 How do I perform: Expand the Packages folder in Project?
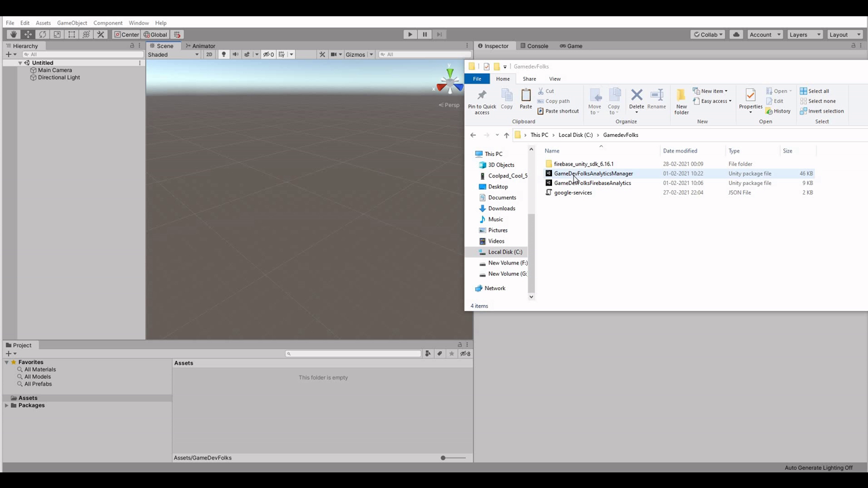pyautogui.click(x=7, y=405)
